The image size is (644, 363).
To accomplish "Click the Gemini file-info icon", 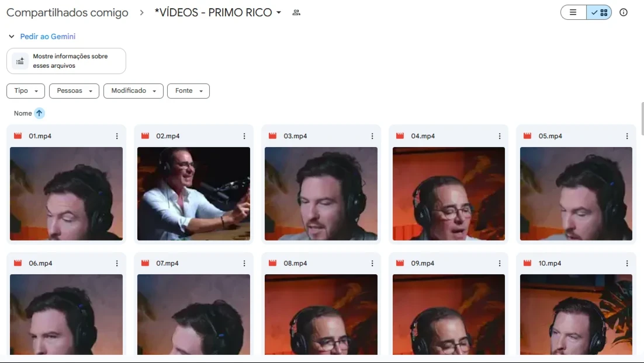I will 20,61.
